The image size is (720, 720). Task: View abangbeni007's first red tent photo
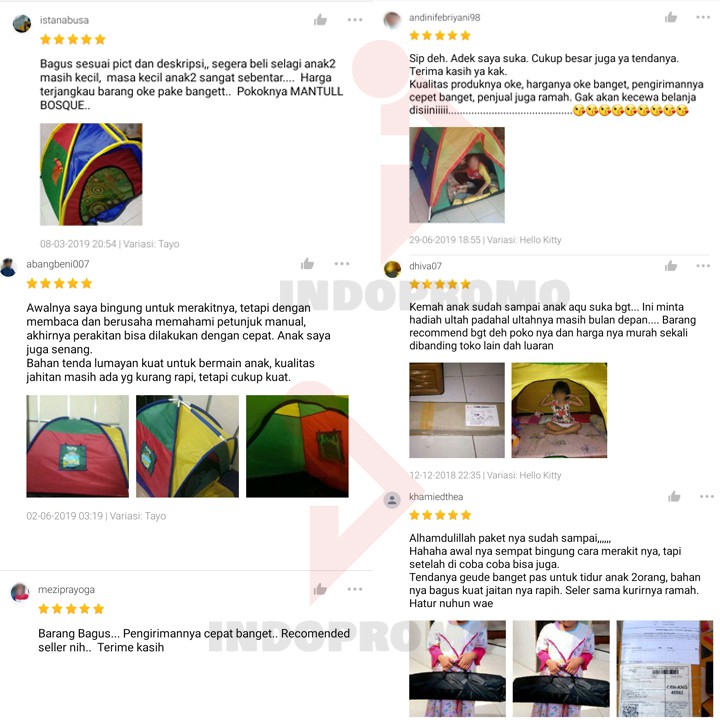78,446
